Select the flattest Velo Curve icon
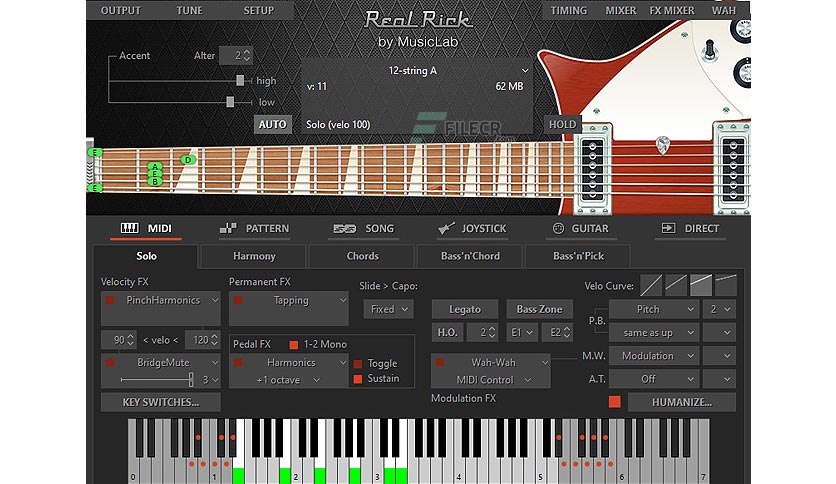Viewport: 836px width, 484px height. point(726,286)
